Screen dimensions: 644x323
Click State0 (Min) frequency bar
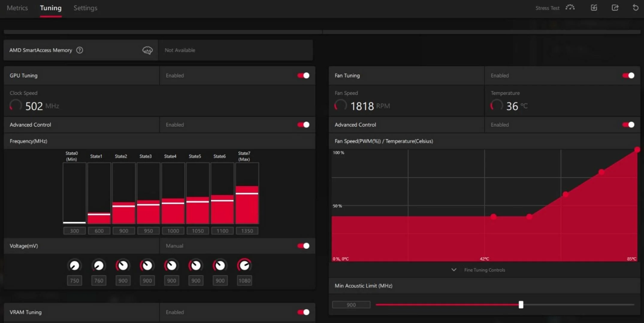click(74, 193)
